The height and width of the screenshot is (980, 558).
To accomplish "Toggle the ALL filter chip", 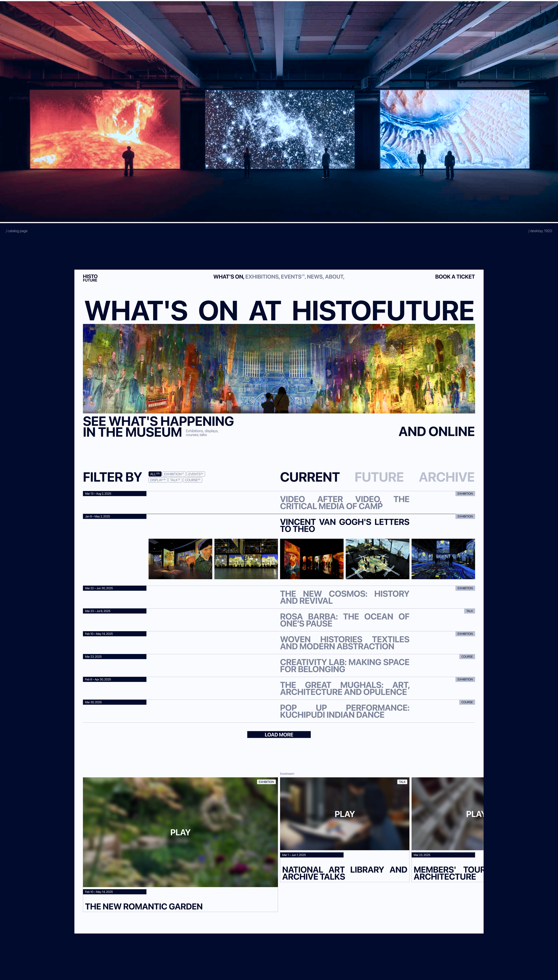I will point(155,474).
